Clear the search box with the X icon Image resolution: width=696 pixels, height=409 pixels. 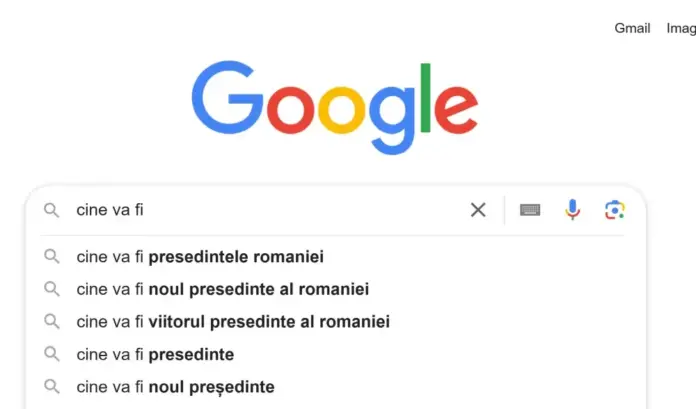(x=478, y=210)
